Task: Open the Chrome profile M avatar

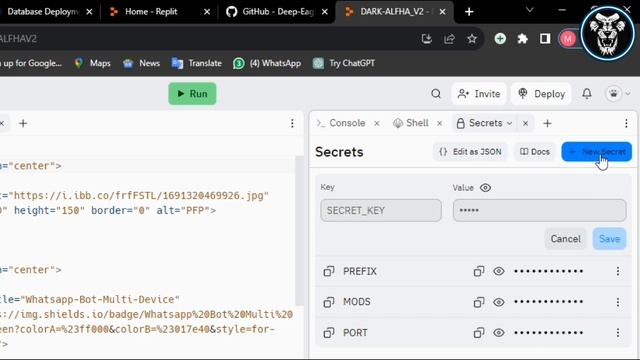Action: pyautogui.click(x=568, y=39)
